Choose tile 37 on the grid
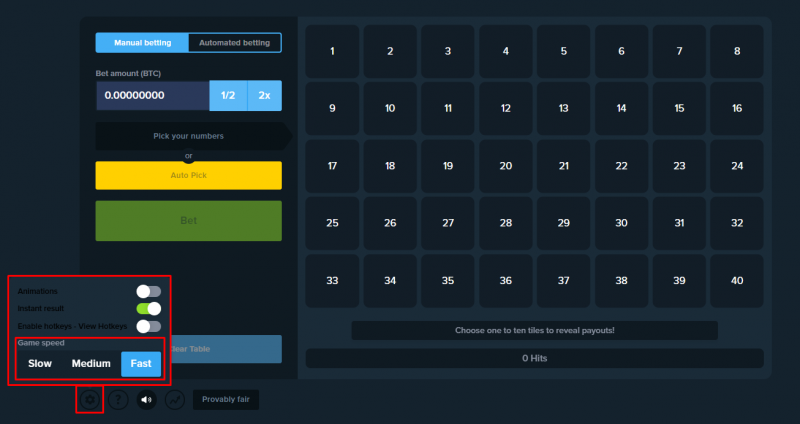The width and height of the screenshot is (800, 424). [x=563, y=281]
